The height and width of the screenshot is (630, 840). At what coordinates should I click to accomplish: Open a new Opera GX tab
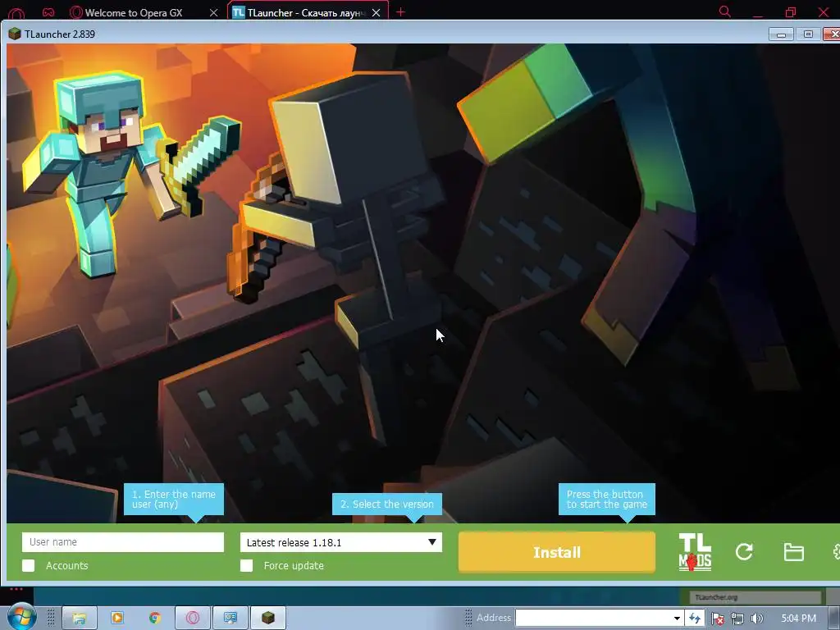pos(400,11)
